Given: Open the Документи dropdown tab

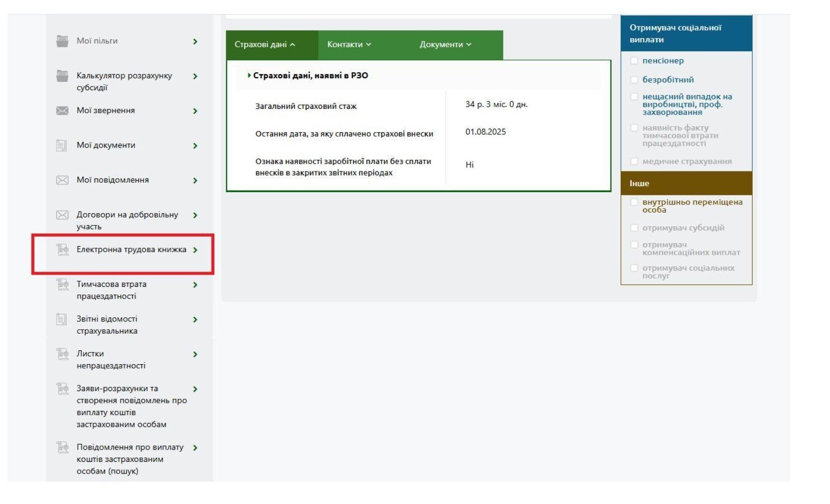Looking at the screenshot, I should pos(445,45).
